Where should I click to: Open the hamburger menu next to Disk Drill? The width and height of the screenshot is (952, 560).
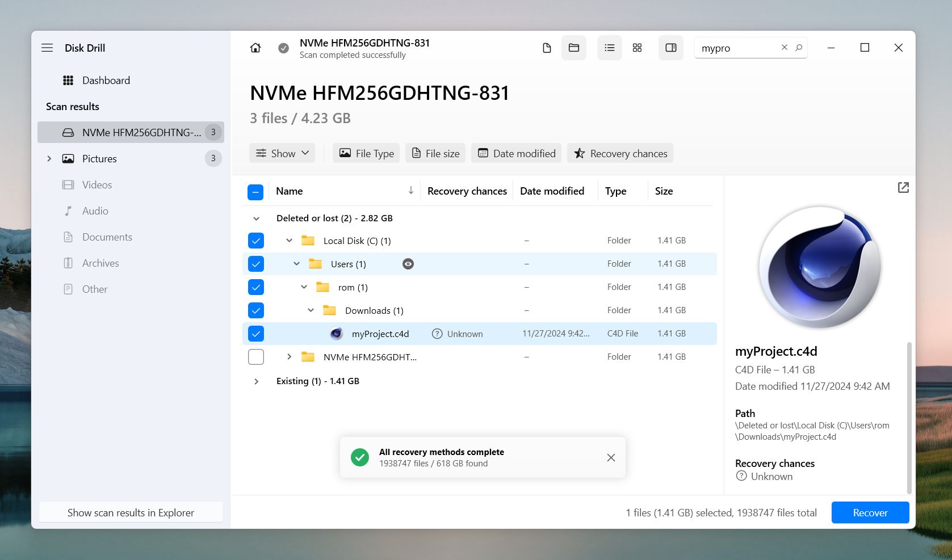47,48
